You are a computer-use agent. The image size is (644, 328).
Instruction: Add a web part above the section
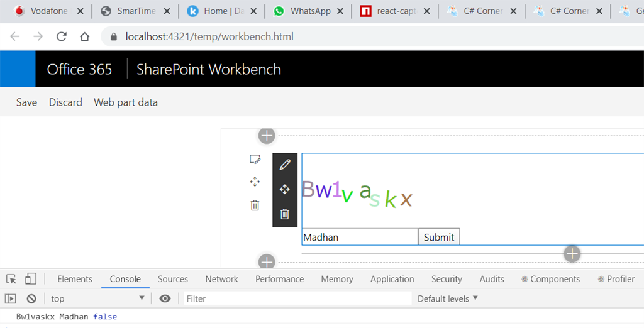[267, 136]
